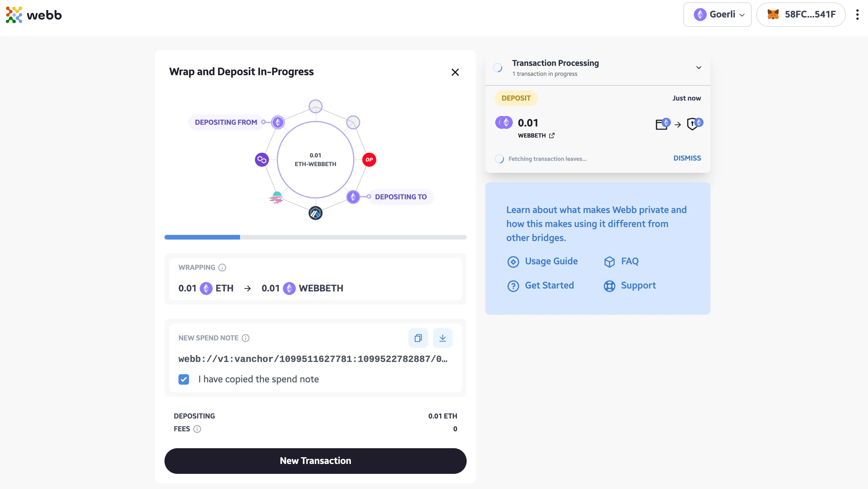Click the Learn about Webb privacy link
868x489 pixels.
(596, 223)
